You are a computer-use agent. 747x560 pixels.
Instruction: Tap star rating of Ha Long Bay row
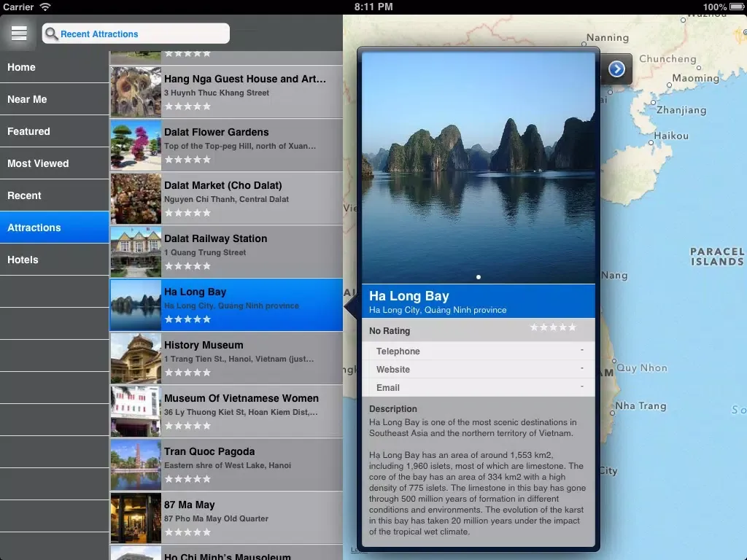187,319
